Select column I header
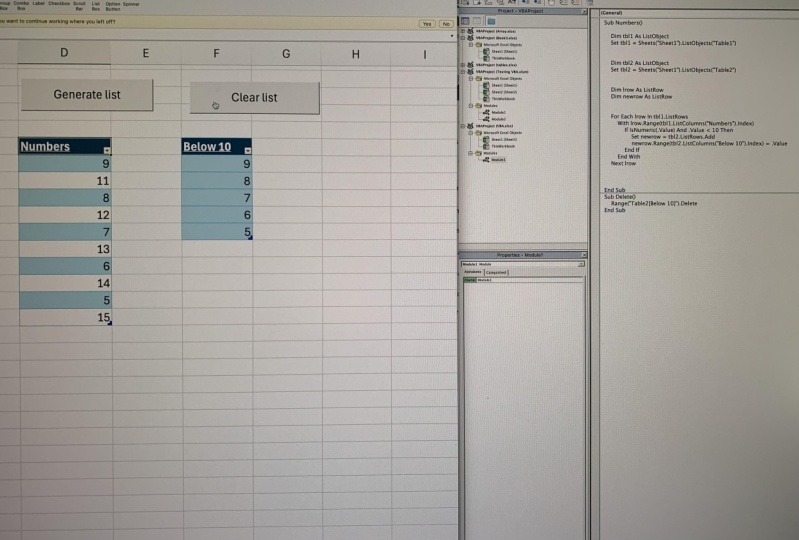The width and height of the screenshot is (799, 540). pyautogui.click(x=424, y=54)
